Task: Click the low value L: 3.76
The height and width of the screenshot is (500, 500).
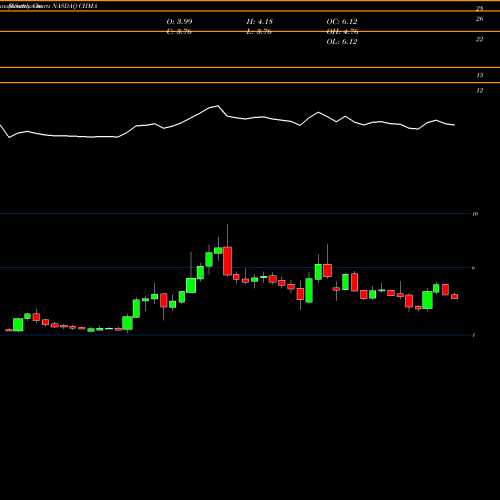Action: [x=259, y=32]
